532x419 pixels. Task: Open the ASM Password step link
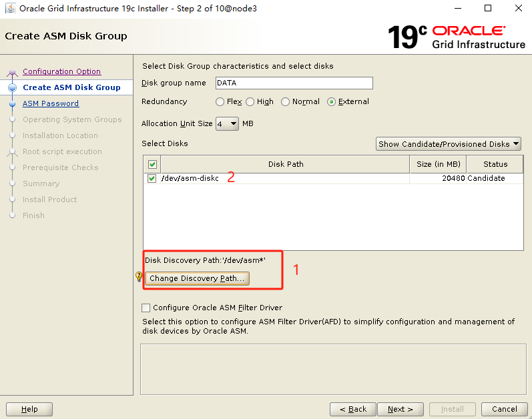[51, 103]
